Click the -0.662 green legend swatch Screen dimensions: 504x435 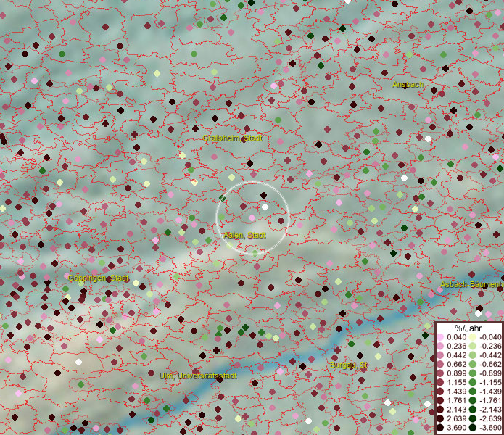point(473,364)
